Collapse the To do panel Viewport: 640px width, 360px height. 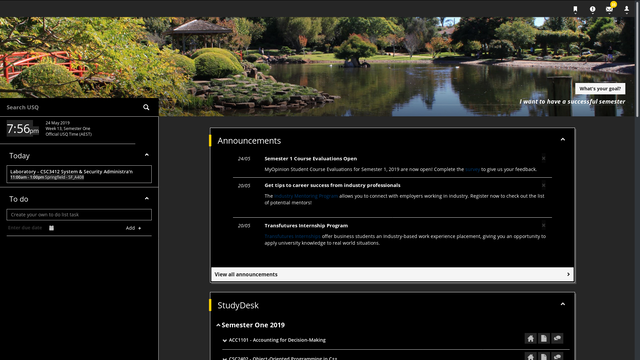coord(147,198)
